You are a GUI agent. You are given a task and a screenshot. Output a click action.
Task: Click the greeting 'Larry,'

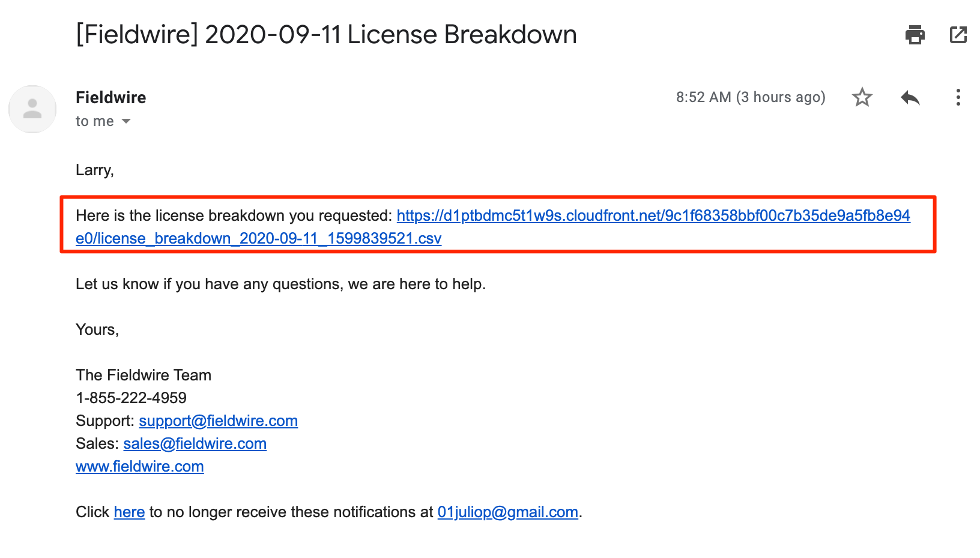pyautogui.click(x=95, y=170)
